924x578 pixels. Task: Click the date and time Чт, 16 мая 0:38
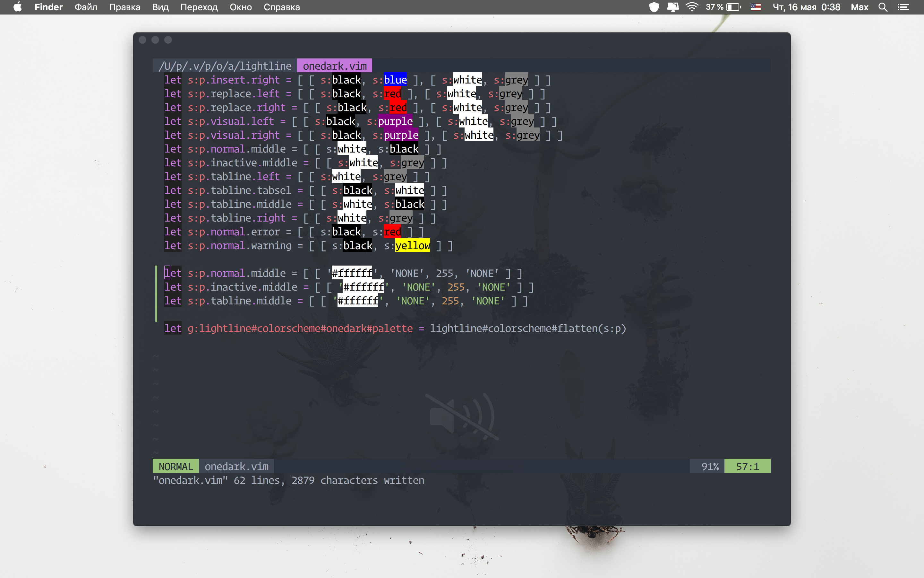click(806, 7)
